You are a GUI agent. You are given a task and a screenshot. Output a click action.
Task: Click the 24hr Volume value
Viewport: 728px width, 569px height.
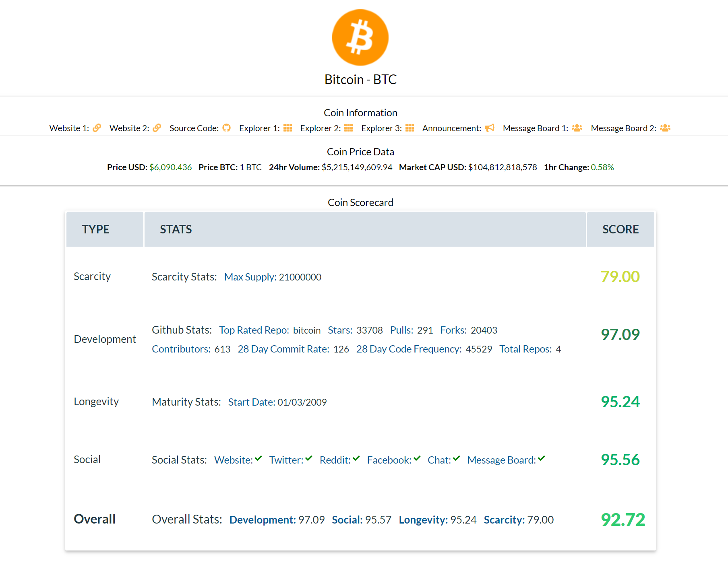tap(357, 167)
